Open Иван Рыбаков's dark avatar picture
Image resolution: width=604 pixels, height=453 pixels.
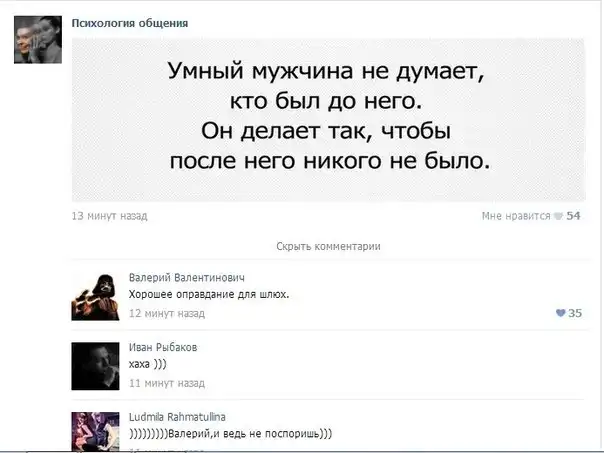point(95,366)
